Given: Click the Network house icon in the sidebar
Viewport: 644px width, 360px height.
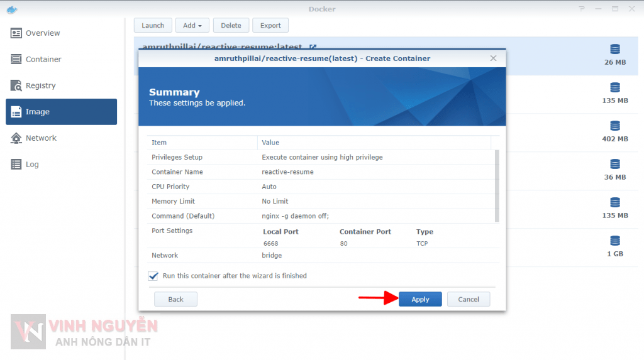Looking at the screenshot, I should pyautogui.click(x=16, y=138).
